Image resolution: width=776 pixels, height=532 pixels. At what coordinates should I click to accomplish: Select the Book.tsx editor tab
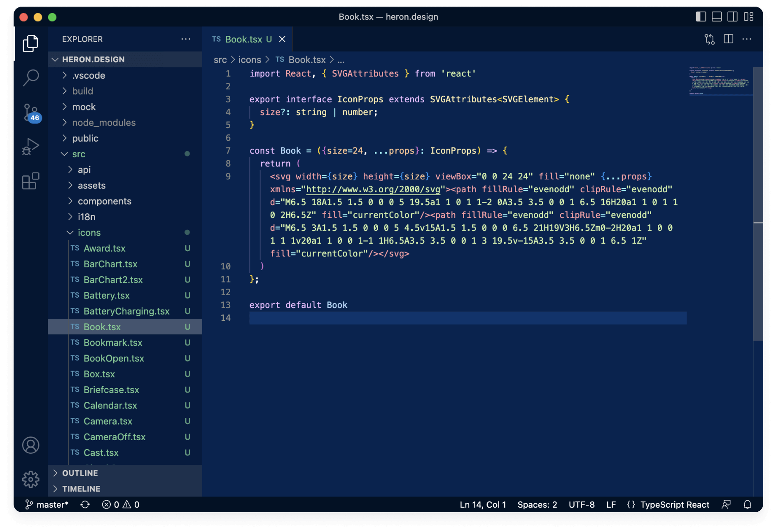tap(248, 39)
